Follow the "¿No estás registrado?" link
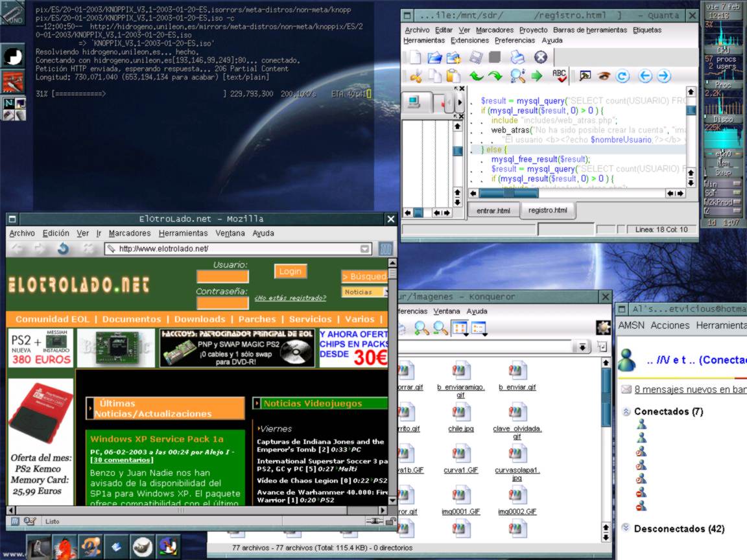747x560 pixels. [290, 298]
